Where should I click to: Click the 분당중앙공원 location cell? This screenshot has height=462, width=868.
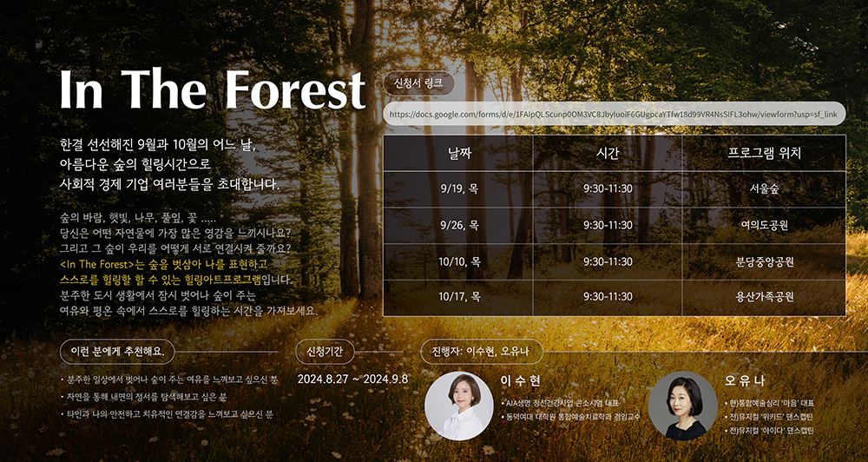tap(764, 261)
